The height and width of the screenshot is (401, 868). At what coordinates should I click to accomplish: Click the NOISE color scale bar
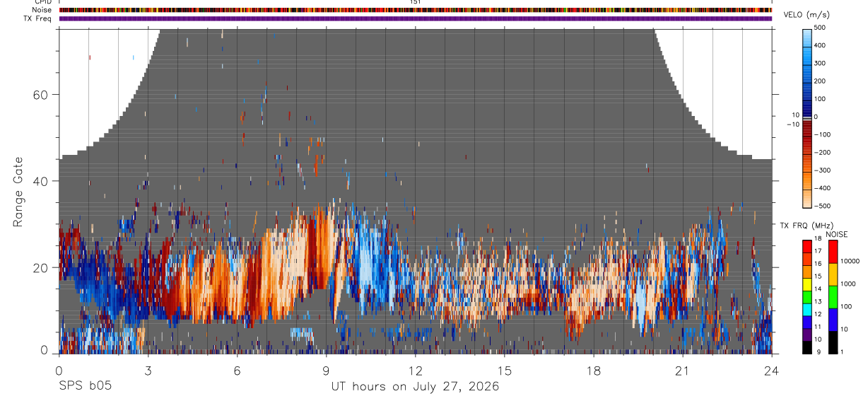(x=833, y=296)
